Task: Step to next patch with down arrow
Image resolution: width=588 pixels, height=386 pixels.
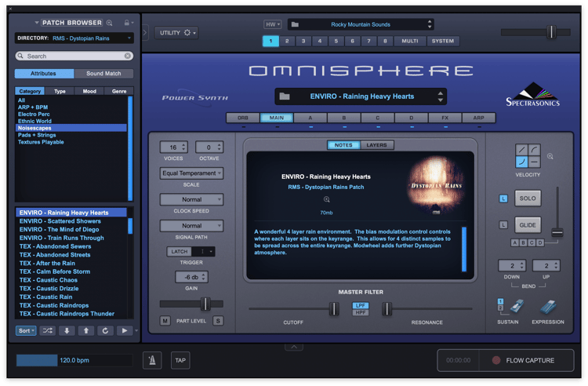Action: click(x=67, y=330)
